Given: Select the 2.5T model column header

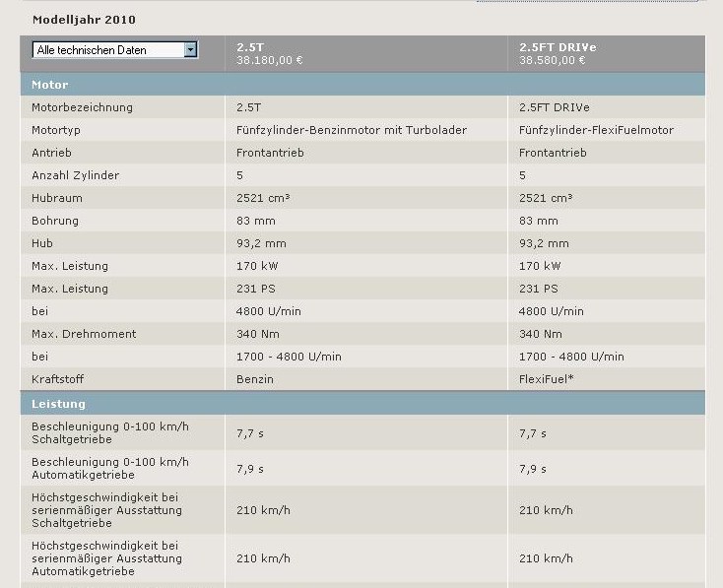Looking at the screenshot, I should (250, 46).
